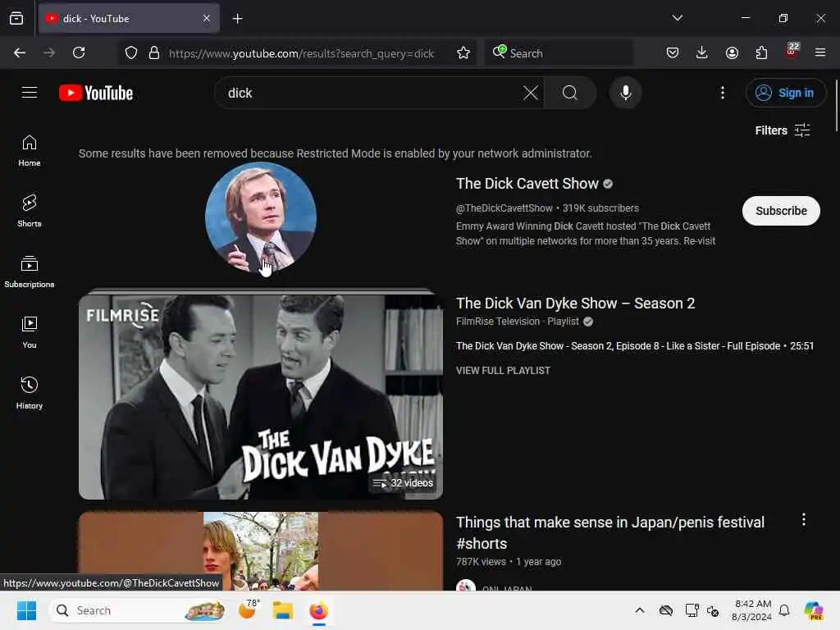Open the Windows Start menu
840x630 pixels.
click(x=26, y=610)
